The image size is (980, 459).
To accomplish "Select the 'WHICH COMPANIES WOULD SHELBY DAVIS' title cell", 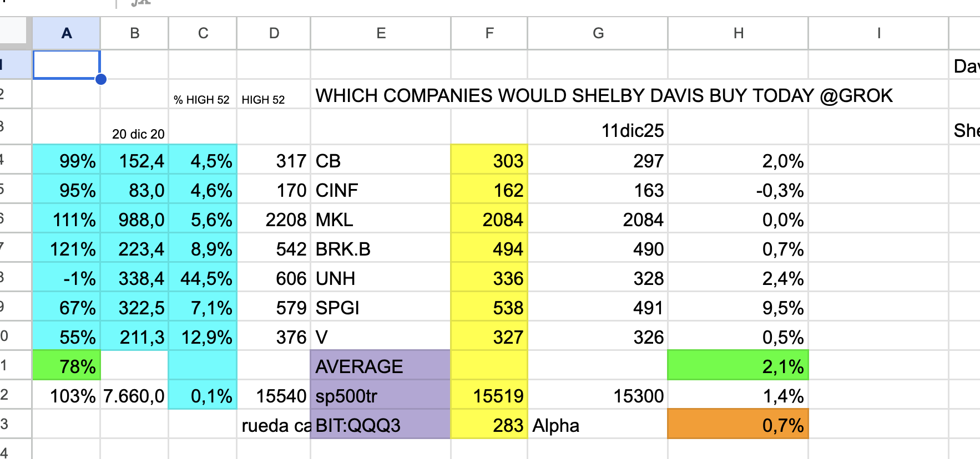I will [604, 96].
